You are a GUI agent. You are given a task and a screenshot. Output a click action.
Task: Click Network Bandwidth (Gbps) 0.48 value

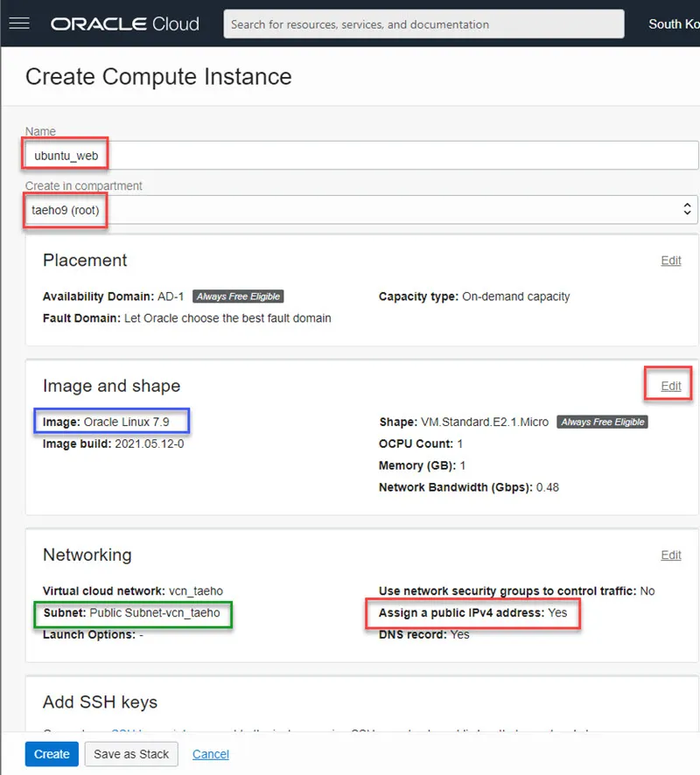pos(469,487)
